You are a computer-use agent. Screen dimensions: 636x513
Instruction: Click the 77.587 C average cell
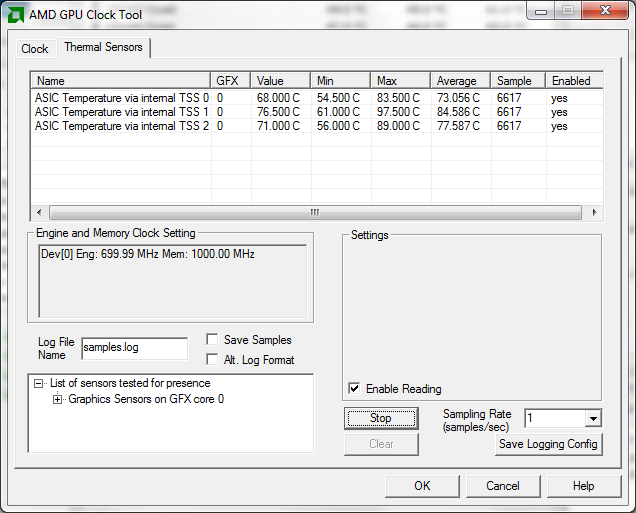[458, 126]
